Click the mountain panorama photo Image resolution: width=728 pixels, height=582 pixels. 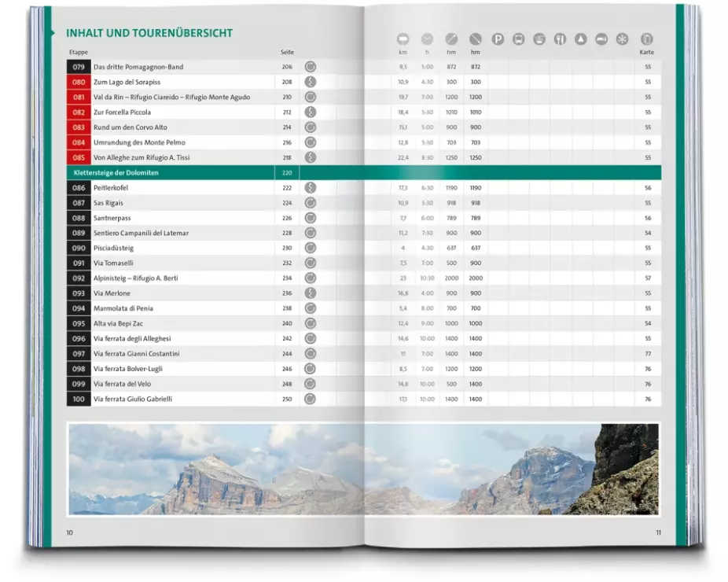363,469
